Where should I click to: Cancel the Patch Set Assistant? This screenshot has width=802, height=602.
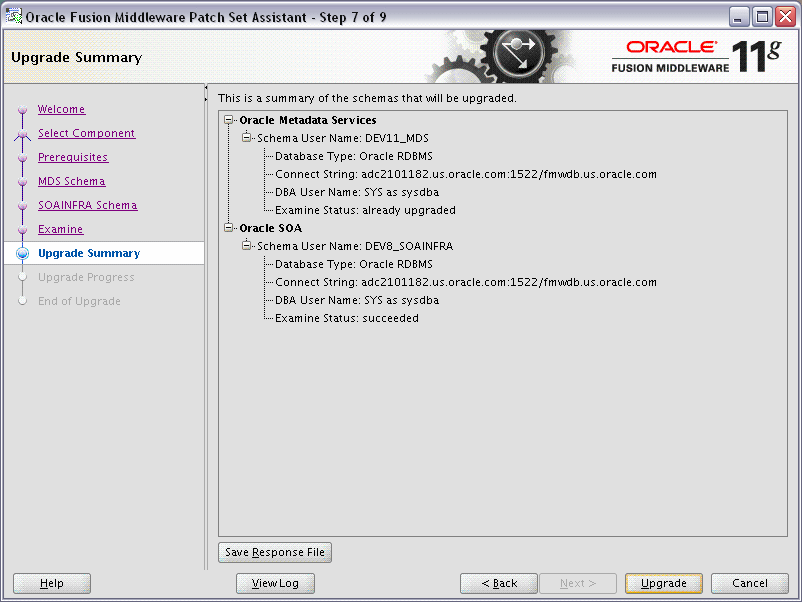click(749, 583)
